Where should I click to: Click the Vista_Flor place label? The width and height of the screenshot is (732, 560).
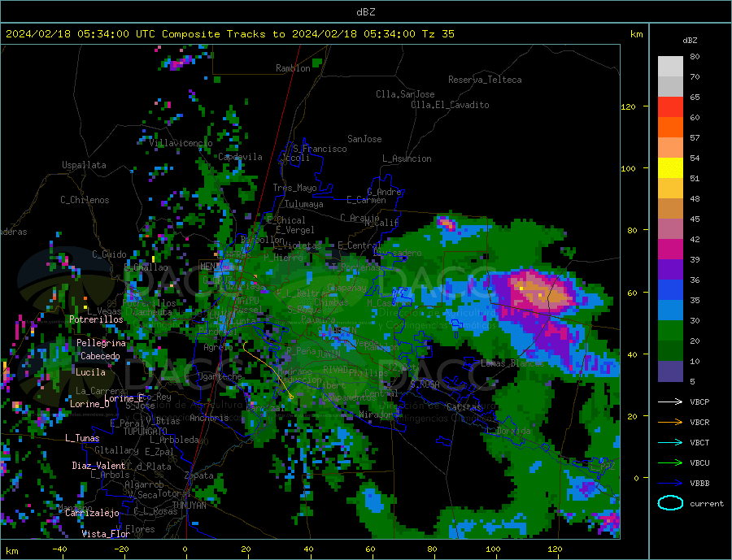pyautogui.click(x=106, y=534)
